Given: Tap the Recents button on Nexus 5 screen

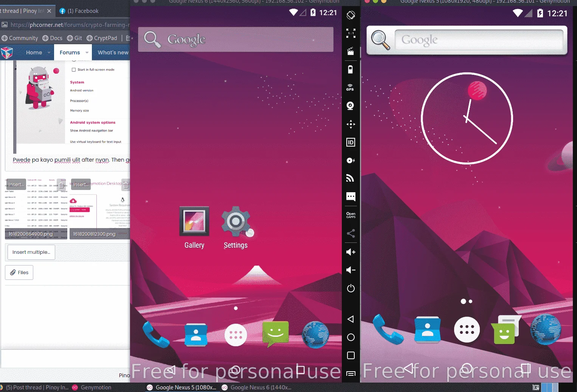Looking at the screenshot, I should point(526,368).
